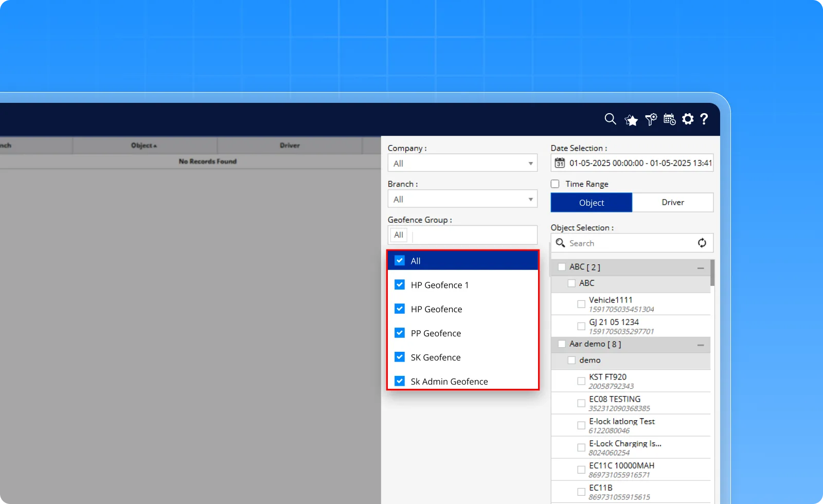Switch to the Driver tab
This screenshot has width=823, height=504.
click(672, 203)
